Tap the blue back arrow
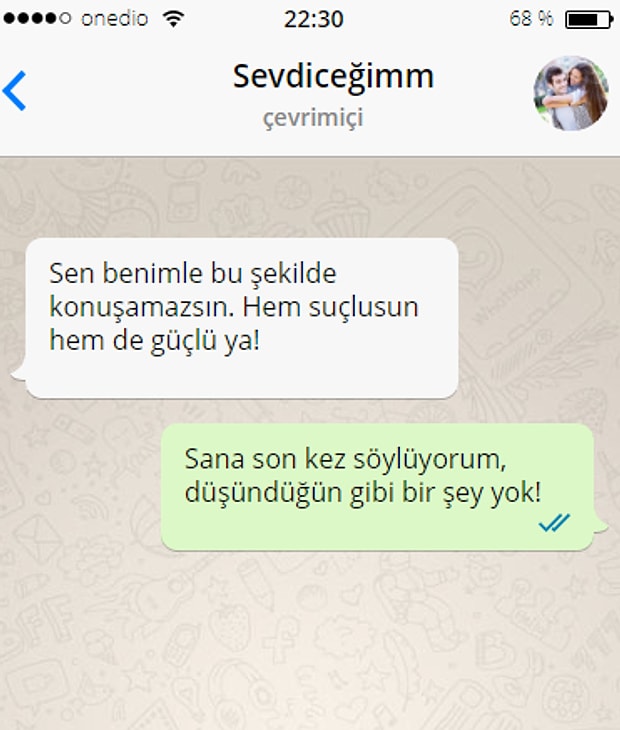This screenshot has height=730, width=620. tap(14, 91)
